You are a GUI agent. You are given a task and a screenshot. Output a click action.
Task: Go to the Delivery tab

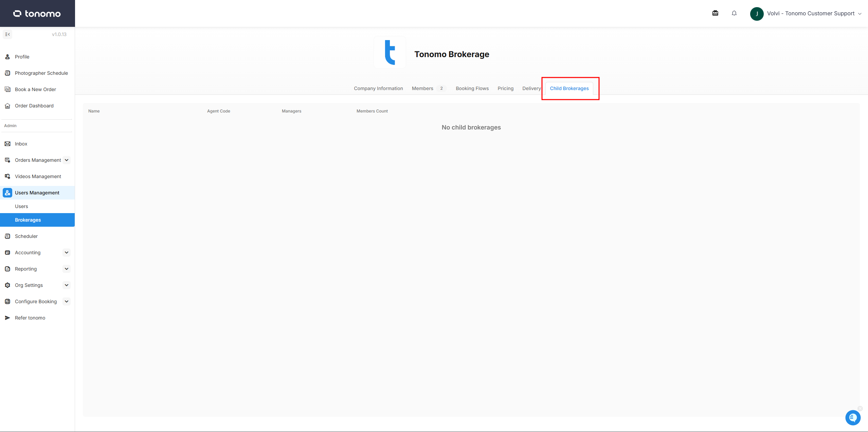(531, 88)
